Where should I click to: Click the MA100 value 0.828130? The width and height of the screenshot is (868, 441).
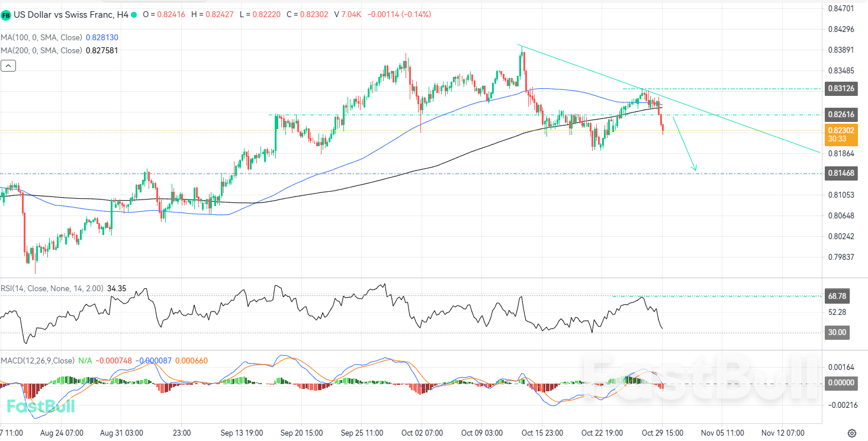(x=102, y=37)
